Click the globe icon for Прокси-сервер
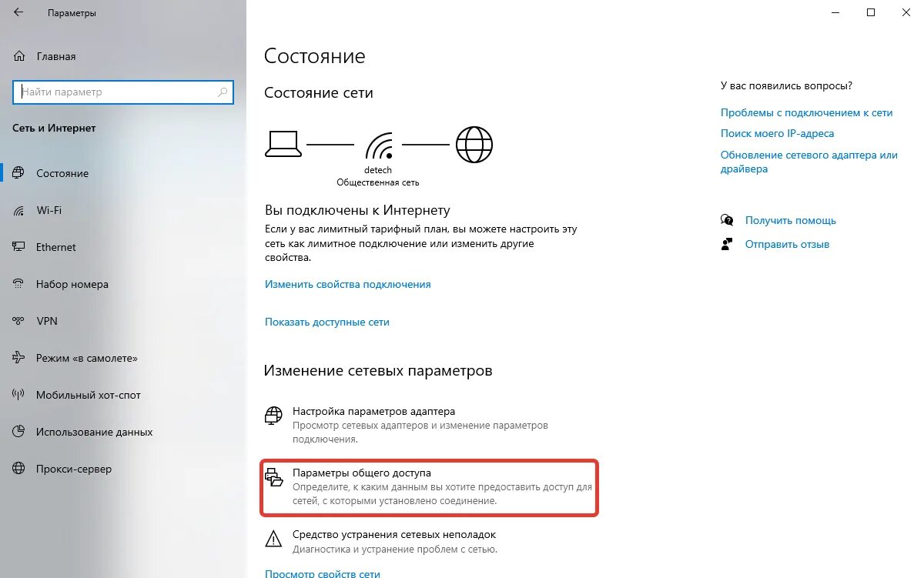The width and height of the screenshot is (924, 578). pos(19,469)
